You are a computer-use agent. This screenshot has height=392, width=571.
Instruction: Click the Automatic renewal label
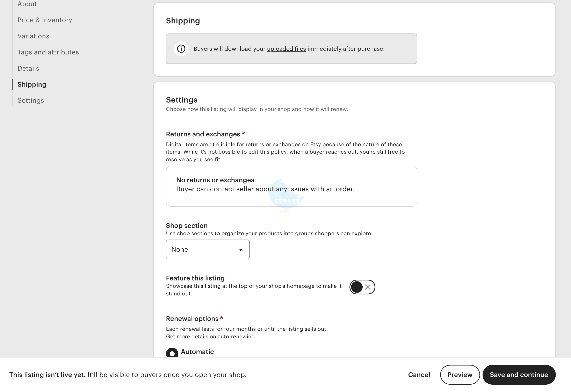click(197, 352)
